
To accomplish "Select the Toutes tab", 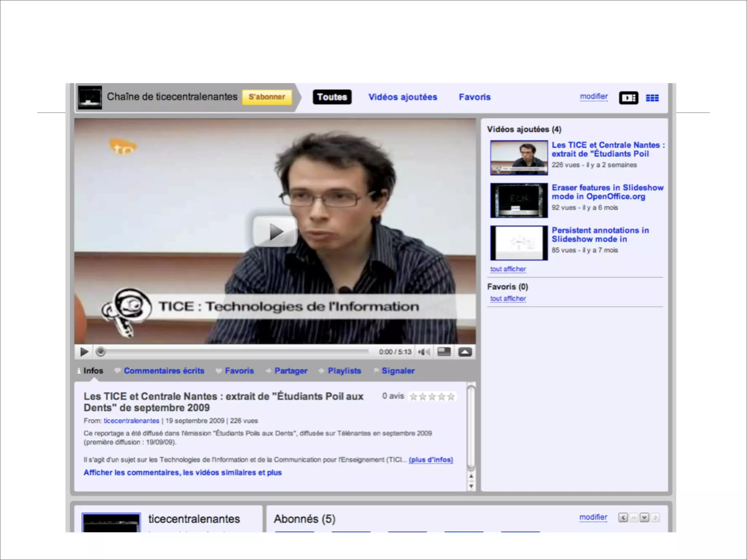I will coord(332,97).
